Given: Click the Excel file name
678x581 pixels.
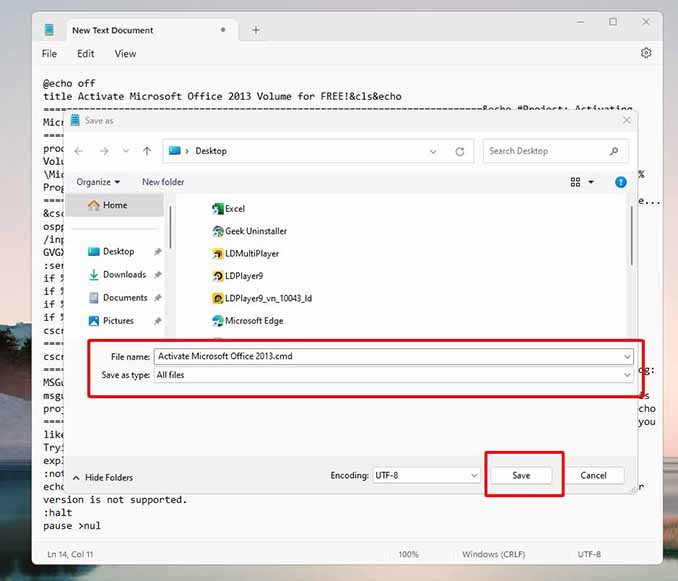Looking at the screenshot, I should point(235,209).
